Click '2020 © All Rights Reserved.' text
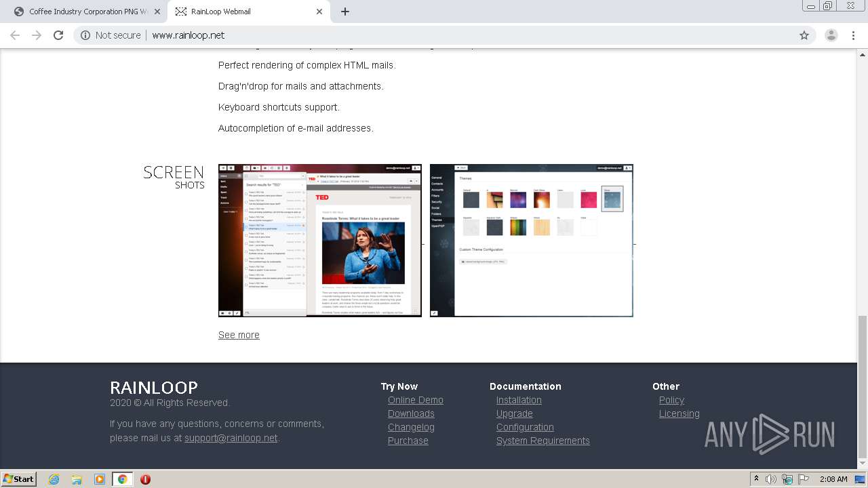Image resolution: width=868 pixels, height=488 pixels. tap(170, 403)
